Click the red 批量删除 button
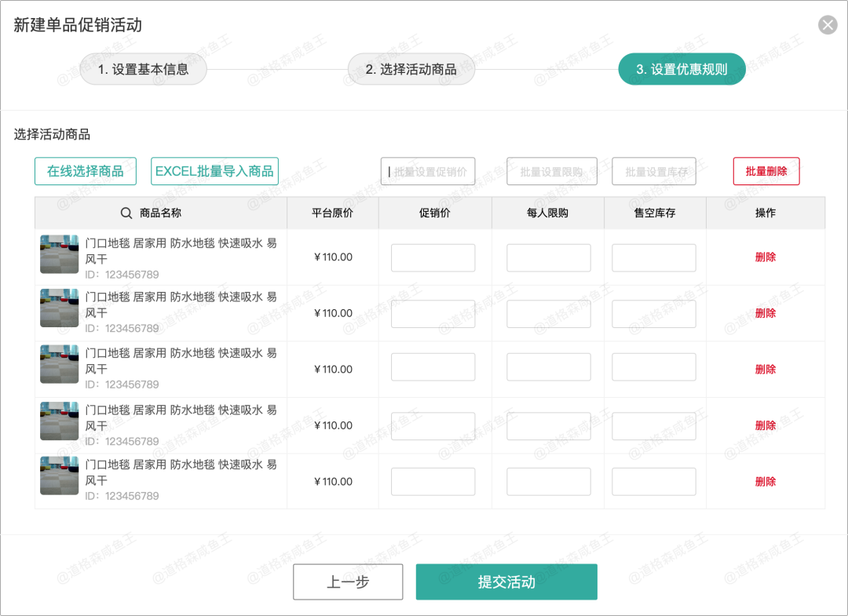 coord(766,171)
